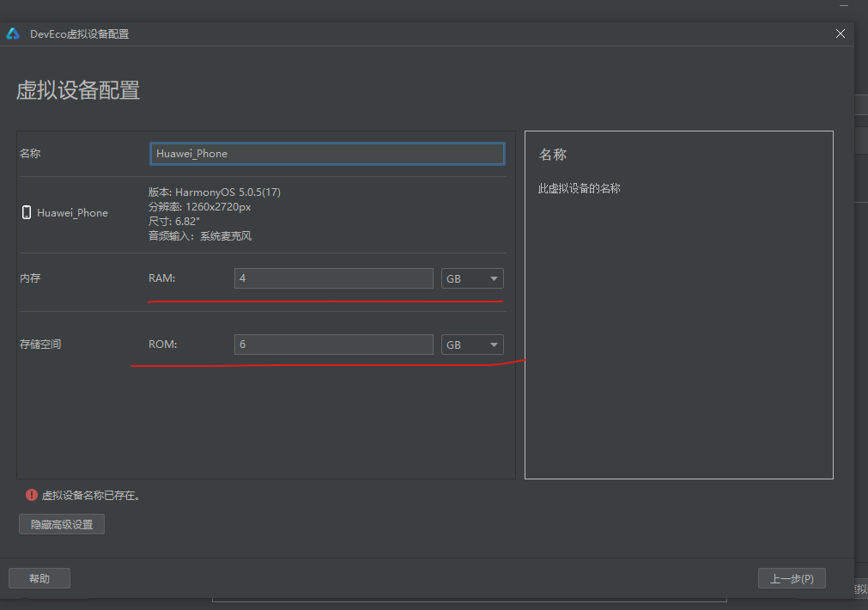
Task: Click the ROM: label
Action: coord(163,344)
